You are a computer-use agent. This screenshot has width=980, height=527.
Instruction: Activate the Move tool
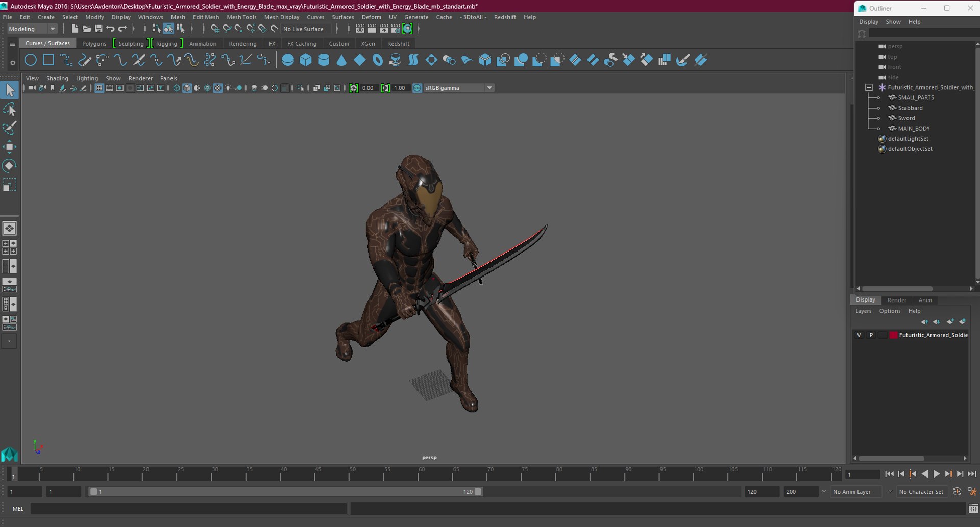point(10,147)
